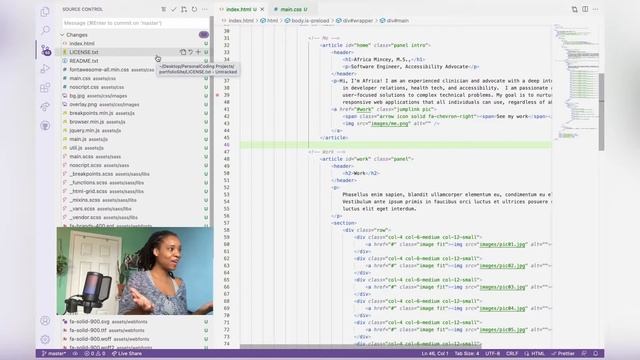Screen dimensions: 640x360
Task: Select main.css assets/css in Changes list
Action: 135,78
